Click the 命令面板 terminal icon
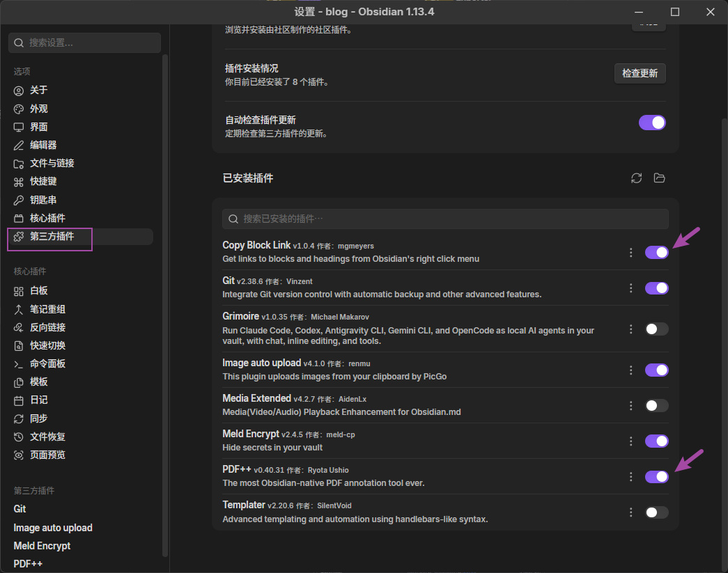 [19, 364]
